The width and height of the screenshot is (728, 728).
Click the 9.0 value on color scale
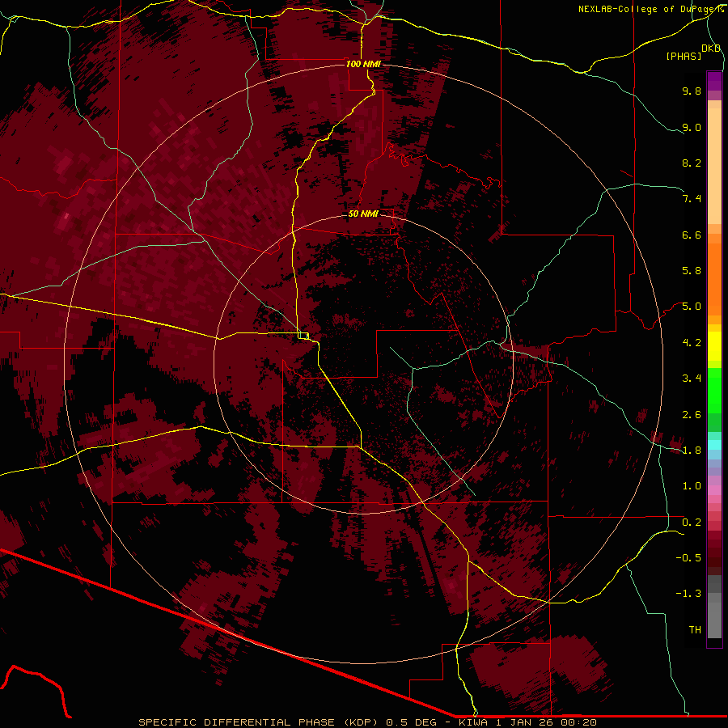pos(692,127)
